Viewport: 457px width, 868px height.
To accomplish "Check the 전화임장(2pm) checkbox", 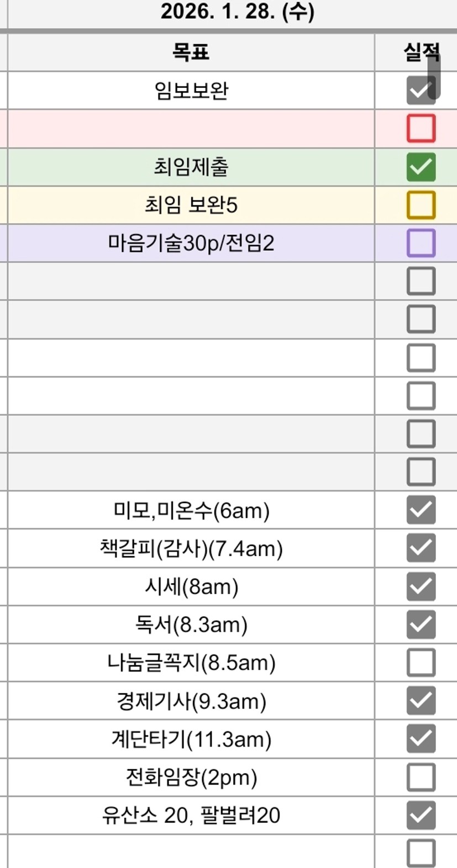I will [x=421, y=777].
